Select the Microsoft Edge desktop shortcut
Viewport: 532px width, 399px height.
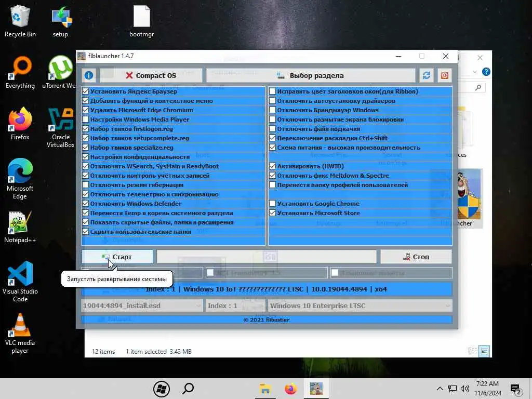click(x=20, y=179)
